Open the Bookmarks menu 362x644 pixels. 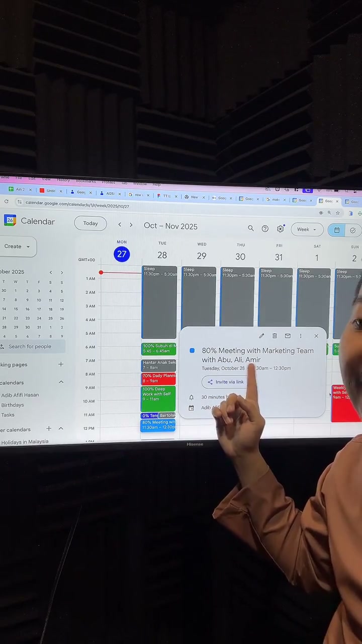click(86, 181)
